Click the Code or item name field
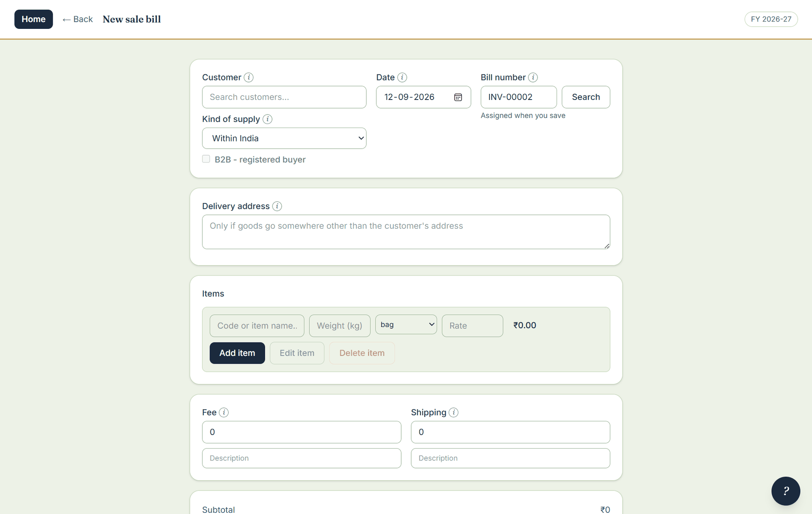 coord(257,326)
